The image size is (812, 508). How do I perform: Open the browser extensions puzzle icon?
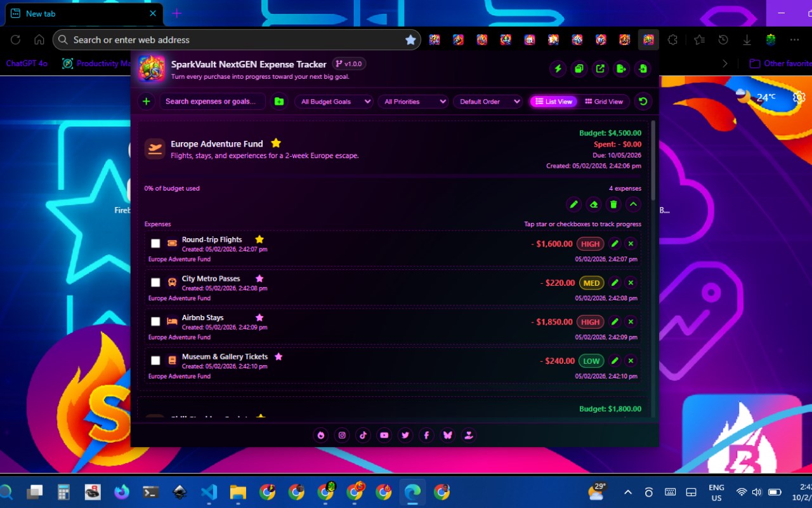(x=672, y=39)
